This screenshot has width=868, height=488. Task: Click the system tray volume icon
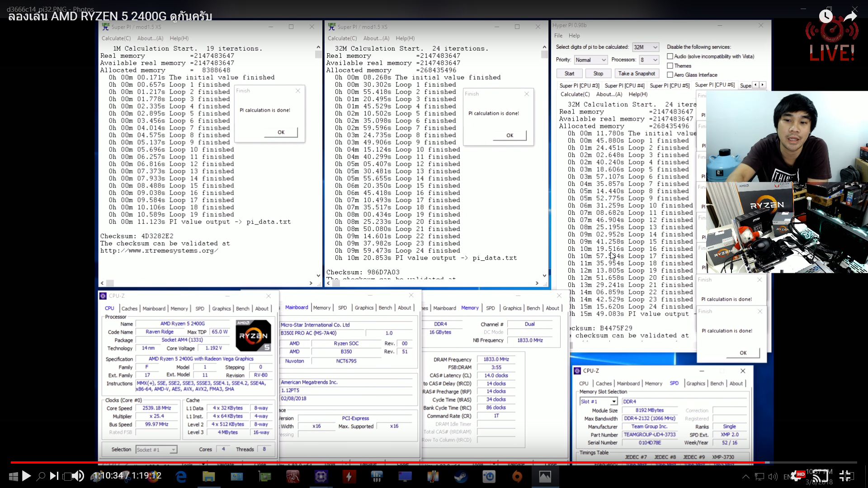pyautogui.click(x=773, y=476)
